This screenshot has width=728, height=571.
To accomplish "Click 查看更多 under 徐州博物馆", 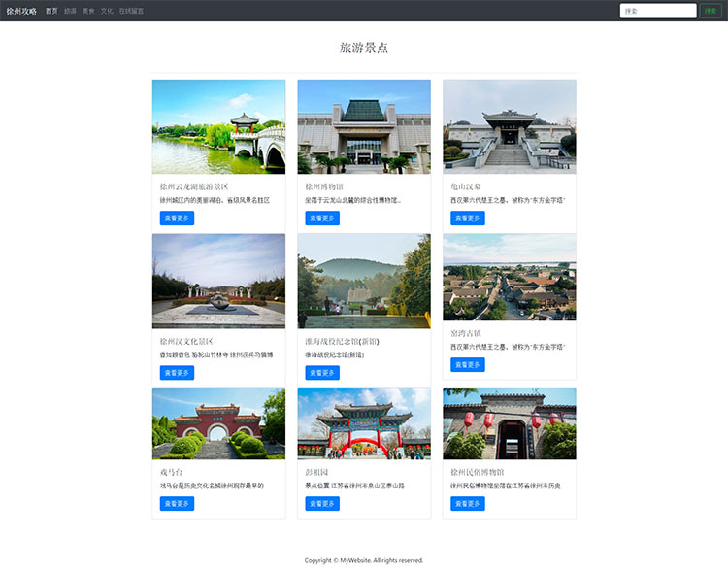I will pyautogui.click(x=322, y=218).
